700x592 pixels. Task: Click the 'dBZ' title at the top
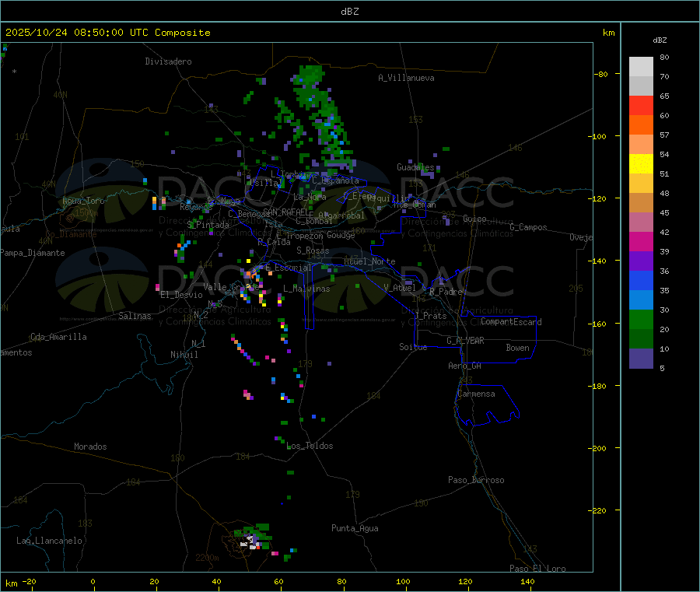pos(349,11)
